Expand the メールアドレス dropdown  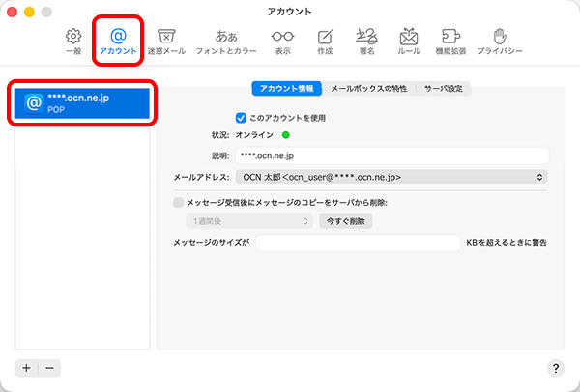pos(391,178)
